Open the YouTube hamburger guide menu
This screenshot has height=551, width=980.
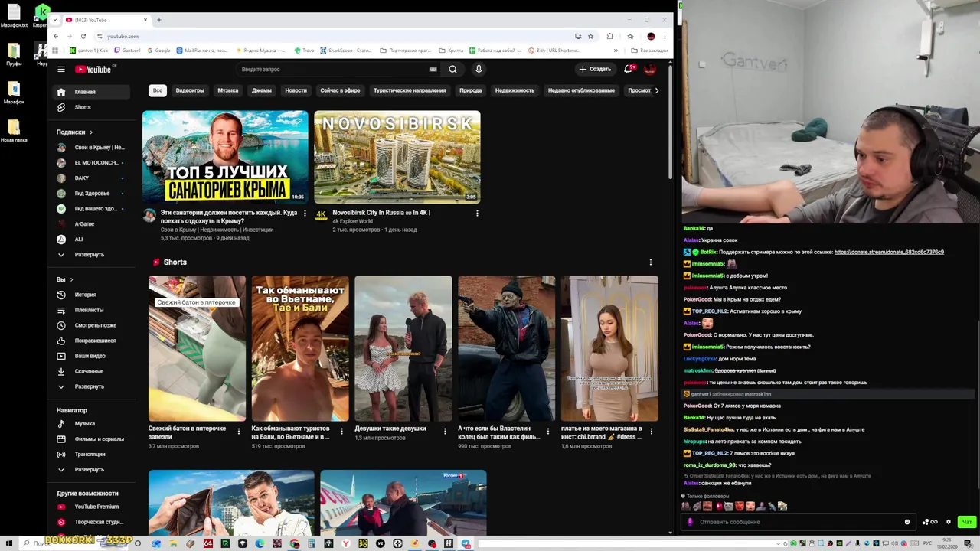coord(61,69)
